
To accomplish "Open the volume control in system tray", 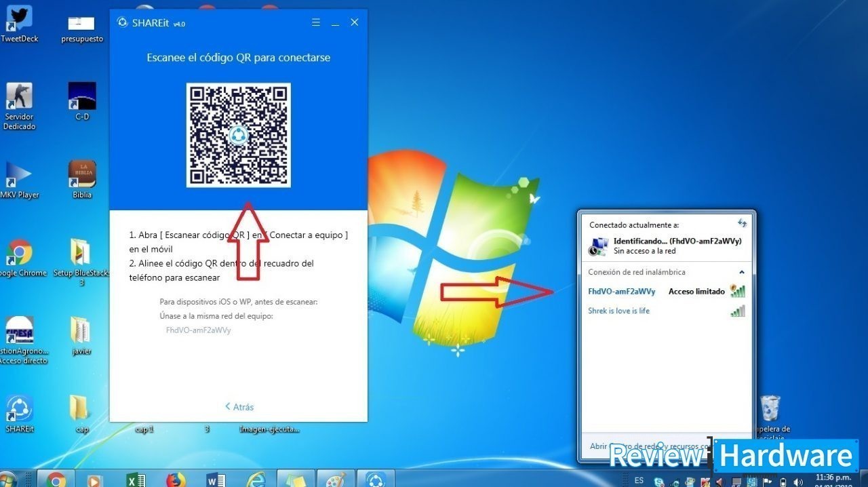I will click(x=797, y=482).
